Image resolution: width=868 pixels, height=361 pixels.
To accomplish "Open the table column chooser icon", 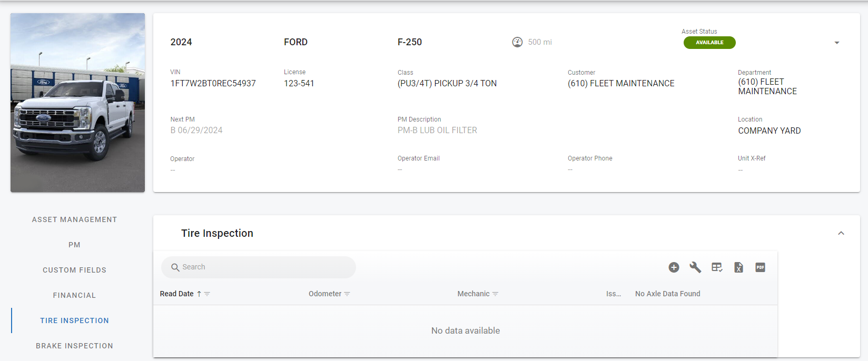I will click(717, 267).
